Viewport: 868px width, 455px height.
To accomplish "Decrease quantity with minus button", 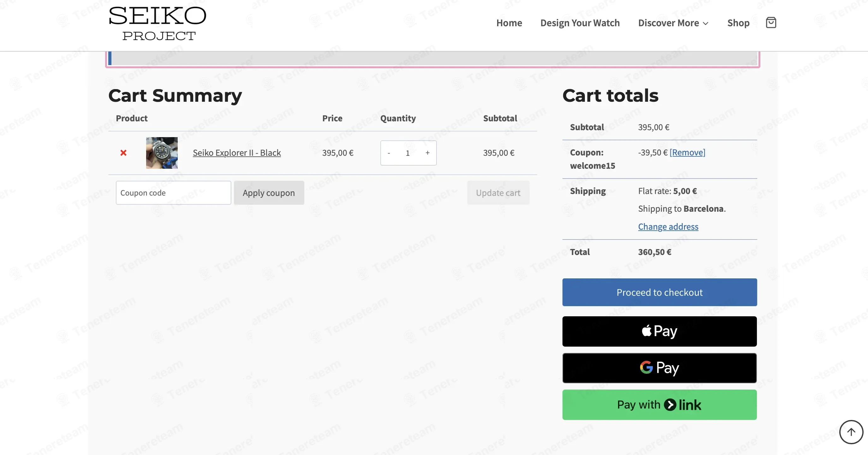I will 389,153.
